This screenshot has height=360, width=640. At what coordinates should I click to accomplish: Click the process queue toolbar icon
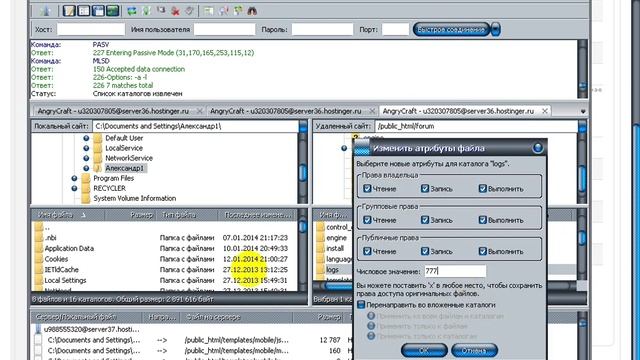click(x=146, y=11)
